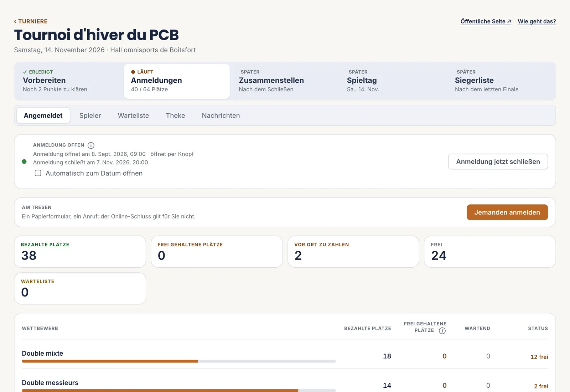Screen dimensions: 570x392
Task: Open the Siegerliste step
Action: (x=501, y=81)
